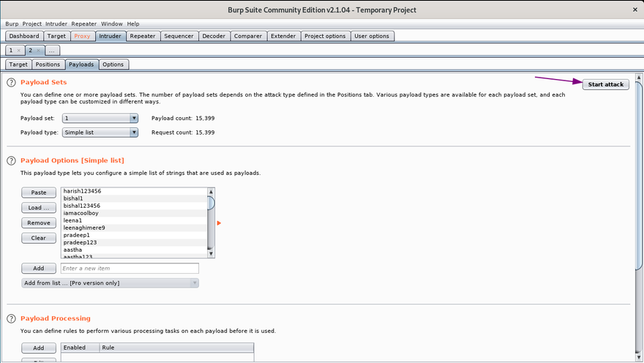Open the Positions sub-tab
Viewport: 644px width, 363px height.
(x=48, y=64)
